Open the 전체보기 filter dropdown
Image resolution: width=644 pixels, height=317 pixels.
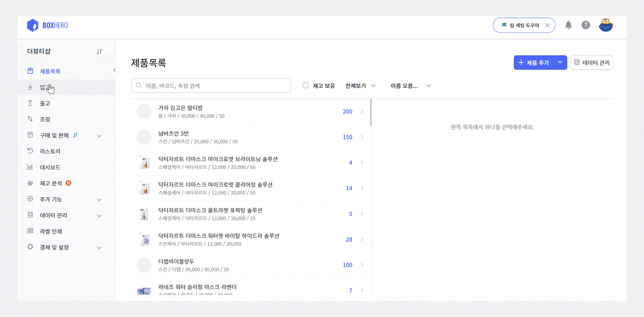click(360, 86)
